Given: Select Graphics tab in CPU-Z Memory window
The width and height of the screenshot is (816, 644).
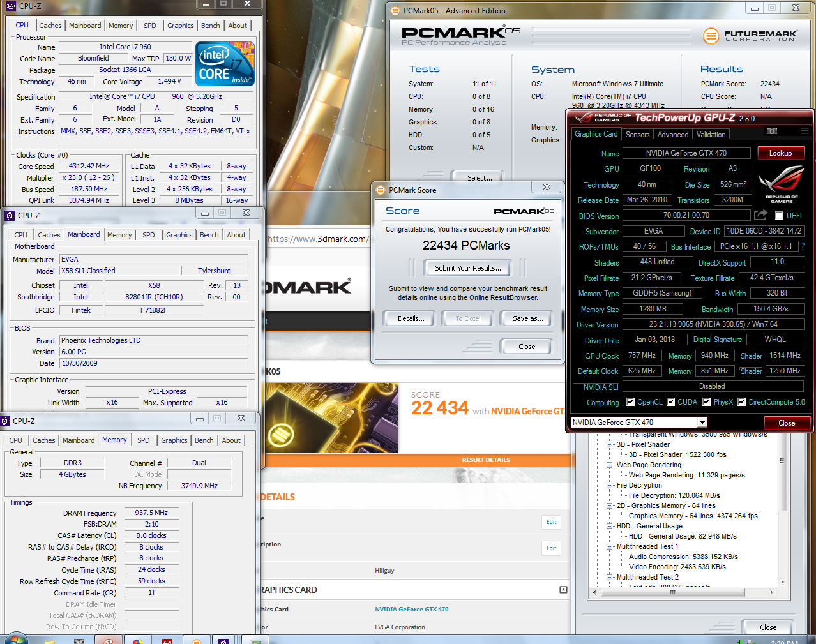Looking at the screenshot, I should click(174, 440).
